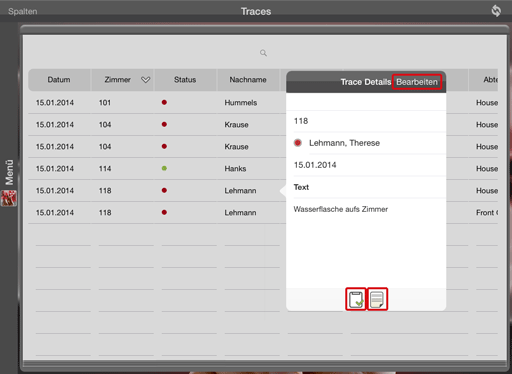
Task: Click Wasserflasche aufs Zimmer text
Action: point(341,209)
